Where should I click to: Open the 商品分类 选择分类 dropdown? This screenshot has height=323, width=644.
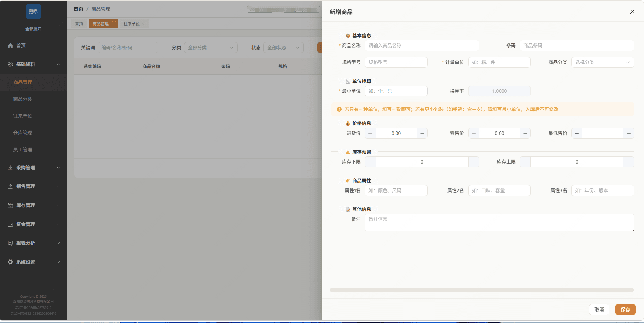click(x=603, y=62)
